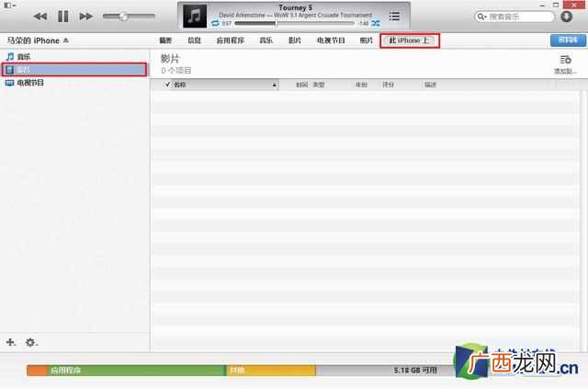The image size is (588, 389).
Task: Toggle the shuffle icon in the player
Action: (x=376, y=23)
